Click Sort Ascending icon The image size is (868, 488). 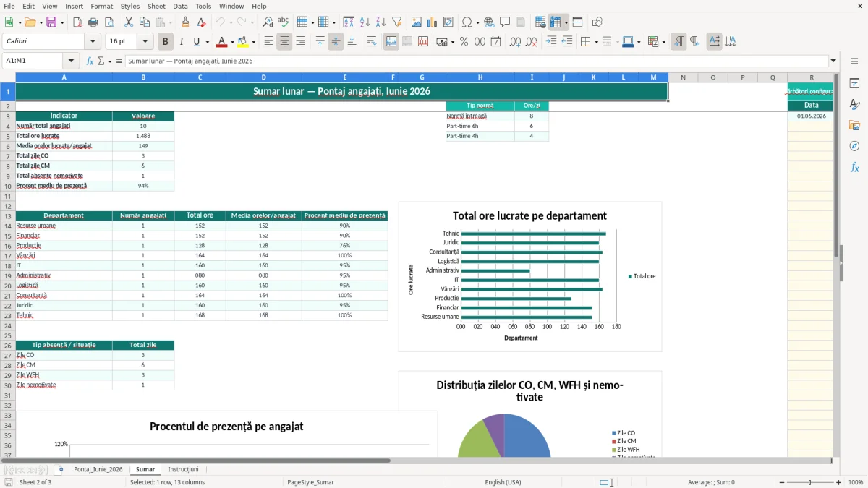[365, 22]
